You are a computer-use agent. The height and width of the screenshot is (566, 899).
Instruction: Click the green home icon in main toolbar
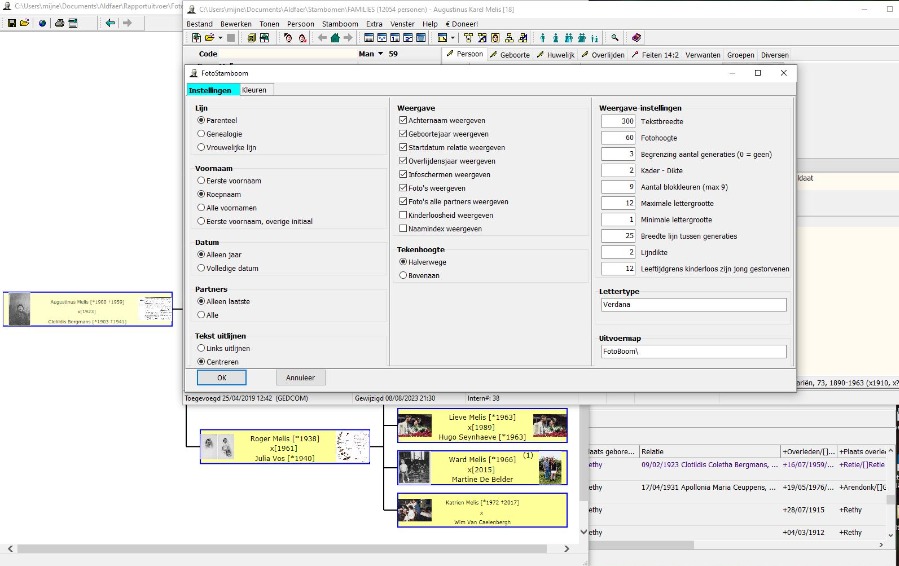(x=335, y=38)
